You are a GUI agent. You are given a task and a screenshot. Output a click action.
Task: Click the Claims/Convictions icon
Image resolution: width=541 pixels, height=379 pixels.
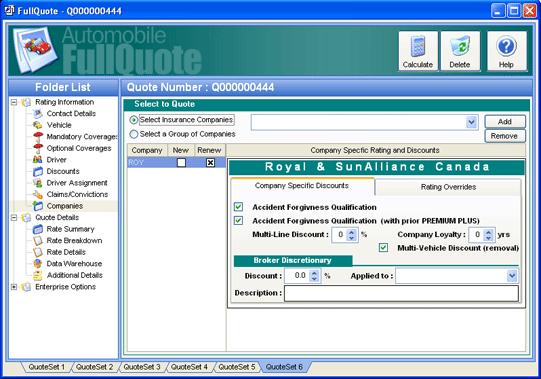[x=38, y=194]
